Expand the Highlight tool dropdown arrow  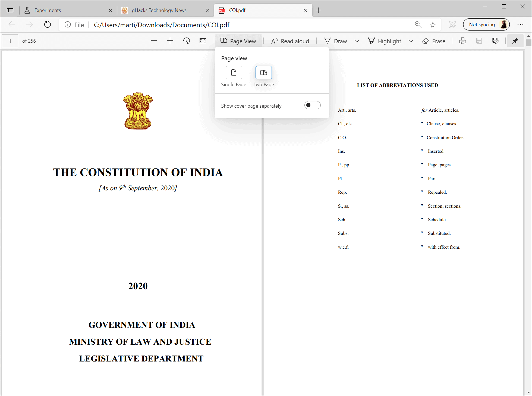tap(411, 41)
